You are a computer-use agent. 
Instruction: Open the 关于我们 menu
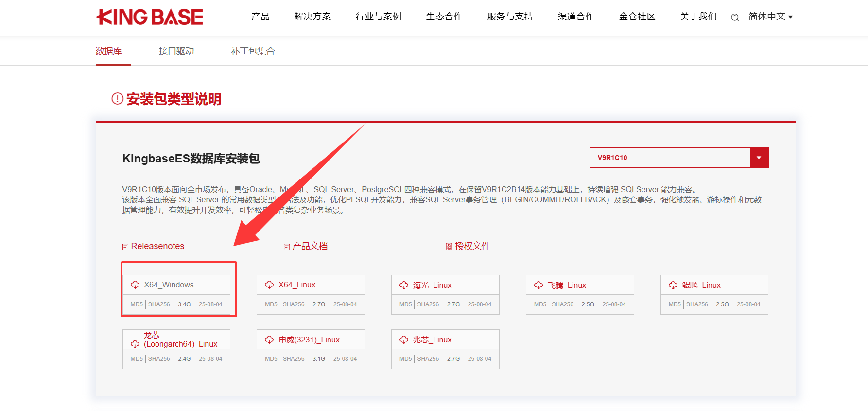pos(698,17)
